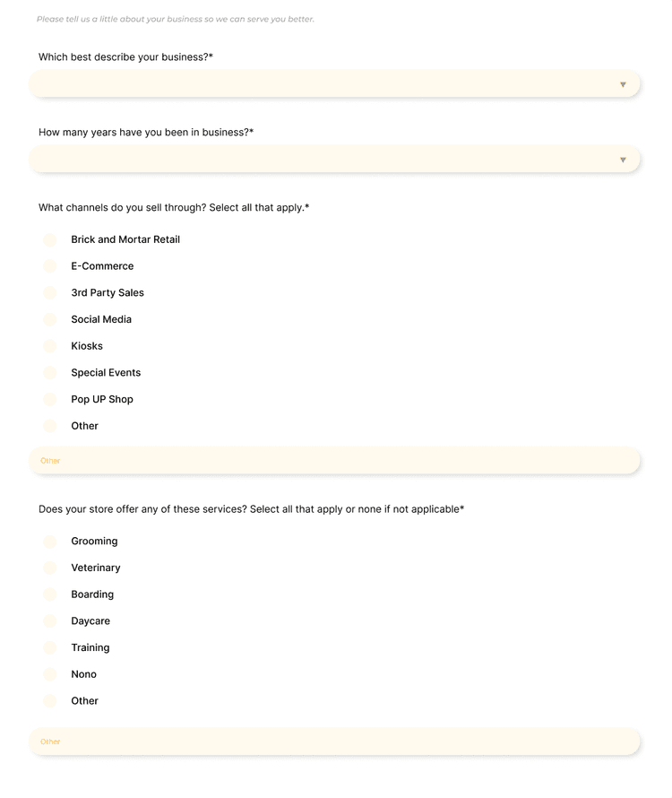Select the Veterinary service checkbox

tap(50, 568)
